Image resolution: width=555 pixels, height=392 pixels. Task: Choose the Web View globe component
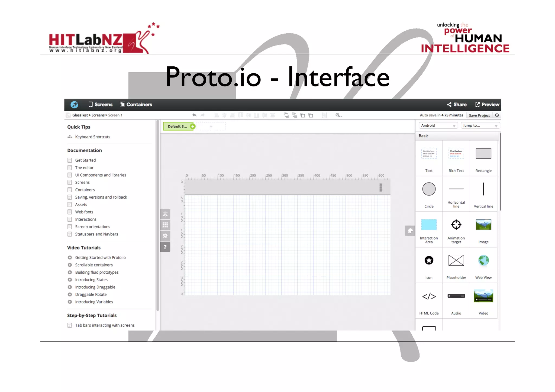483,261
